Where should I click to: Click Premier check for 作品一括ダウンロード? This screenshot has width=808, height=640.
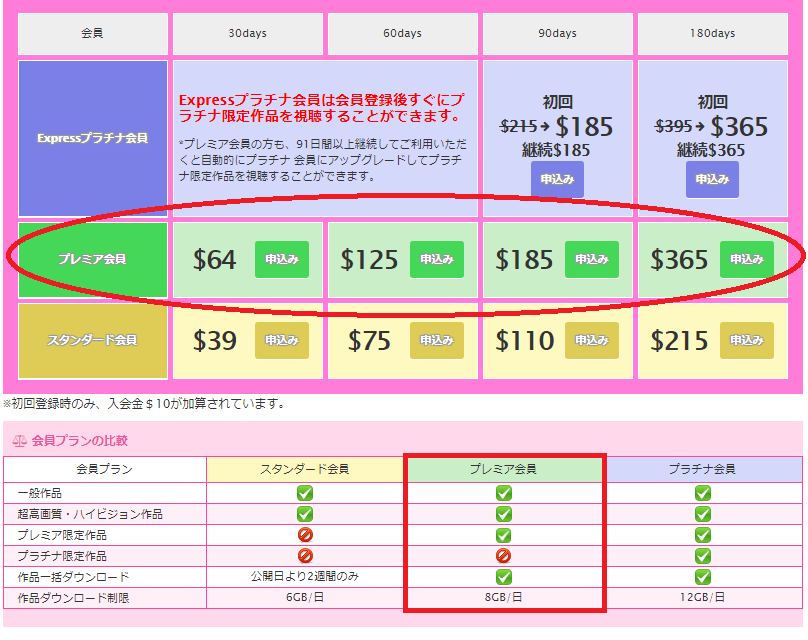click(x=504, y=577)
